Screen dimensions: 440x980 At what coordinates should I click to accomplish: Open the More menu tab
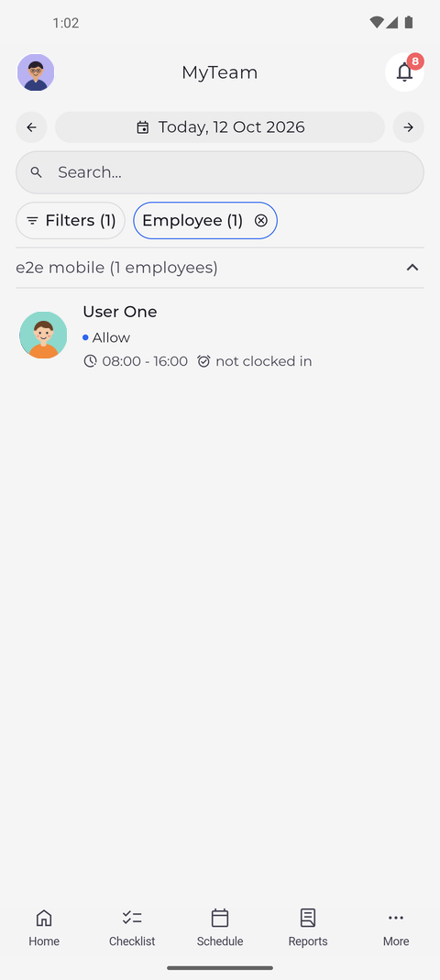coord(396,928)
